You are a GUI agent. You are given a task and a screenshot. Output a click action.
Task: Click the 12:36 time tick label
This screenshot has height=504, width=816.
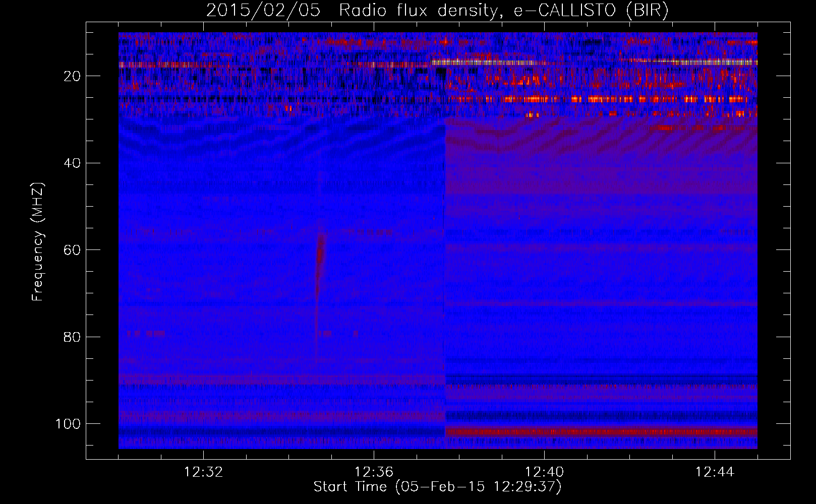coord(374,472)
